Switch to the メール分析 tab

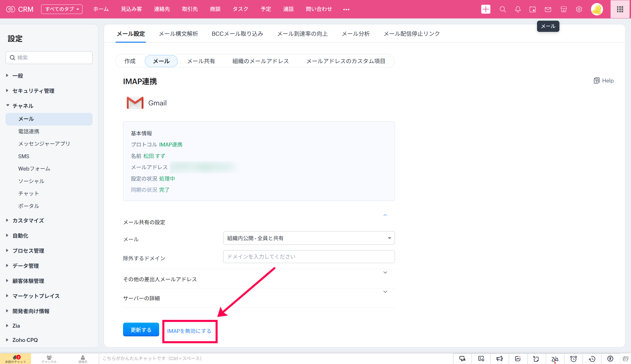355,34
